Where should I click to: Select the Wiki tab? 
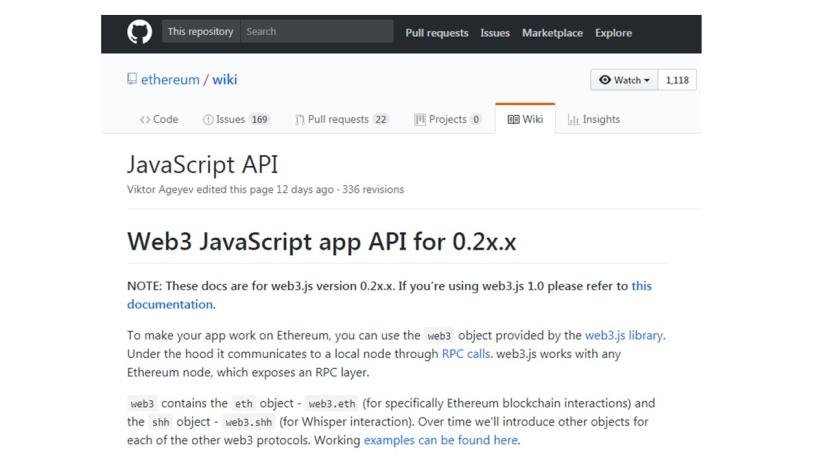point(525,119)
